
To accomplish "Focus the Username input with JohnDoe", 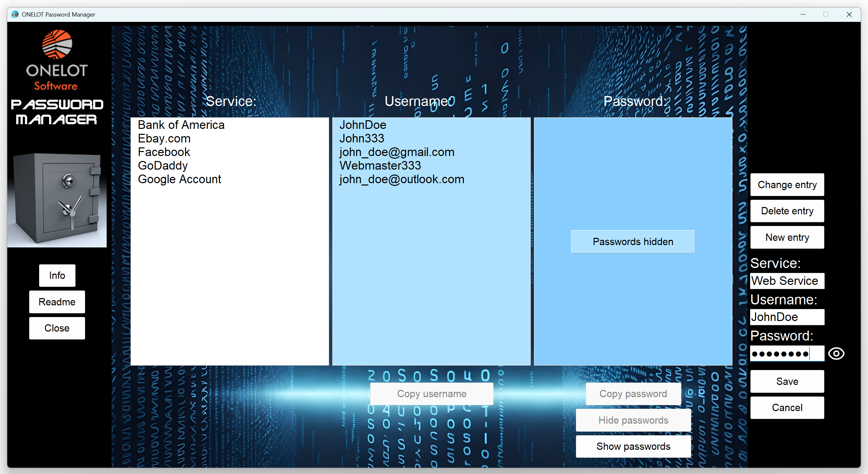I will coord(787,317).
